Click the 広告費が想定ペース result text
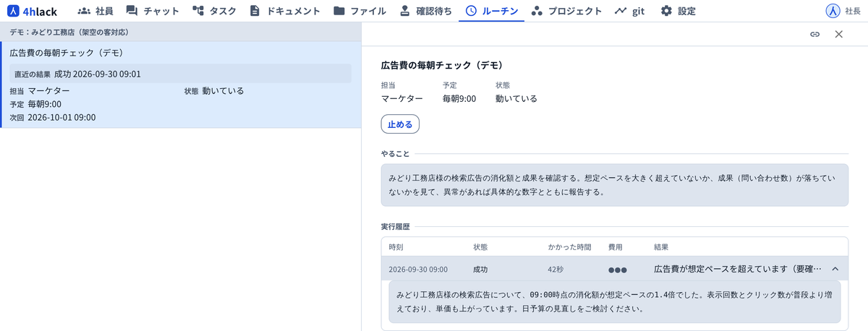The width and height of the screenshot is (868, 331). [738, 269]
